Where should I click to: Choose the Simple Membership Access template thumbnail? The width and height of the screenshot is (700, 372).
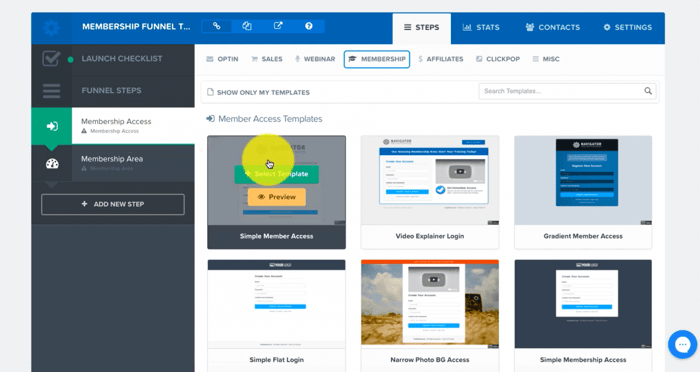click(x=583, y=304)
